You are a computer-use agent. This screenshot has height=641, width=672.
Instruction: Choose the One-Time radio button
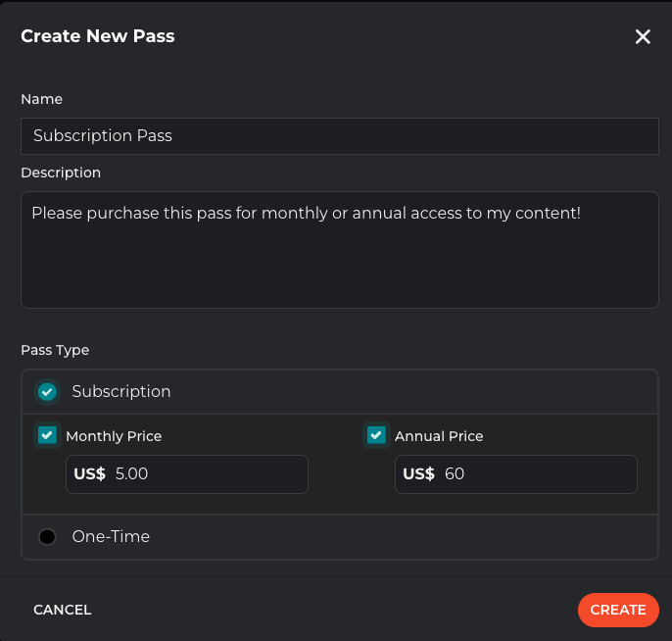[47, 537]
